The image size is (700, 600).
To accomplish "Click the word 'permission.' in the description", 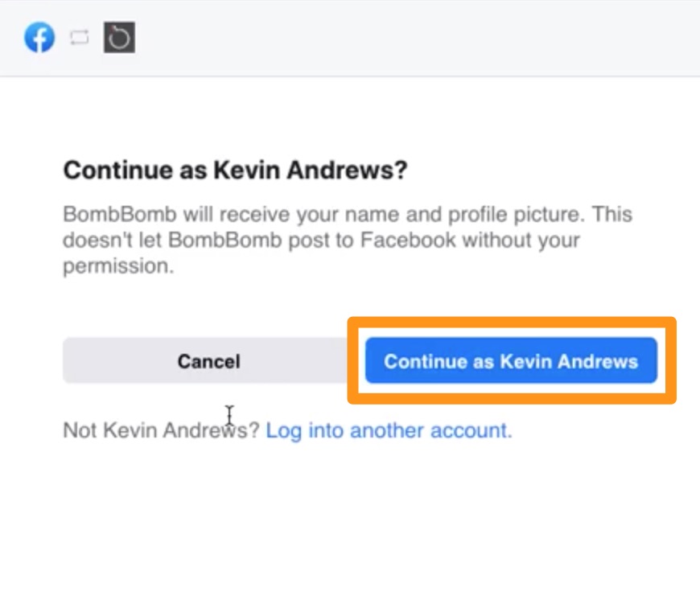I will click(118, 266).
